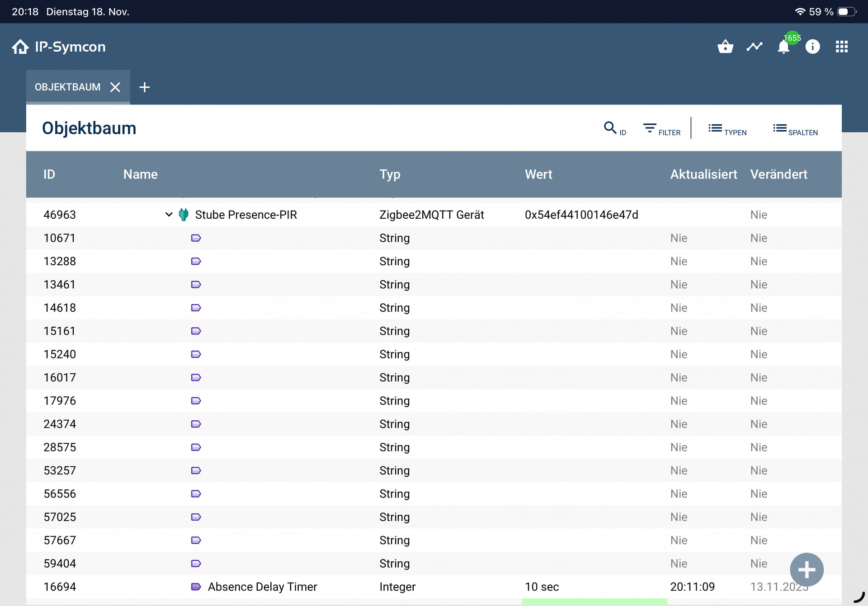The image size is (868, 606).
Task: Open the SPALTEN columns selector
Action: pos(795,130)
